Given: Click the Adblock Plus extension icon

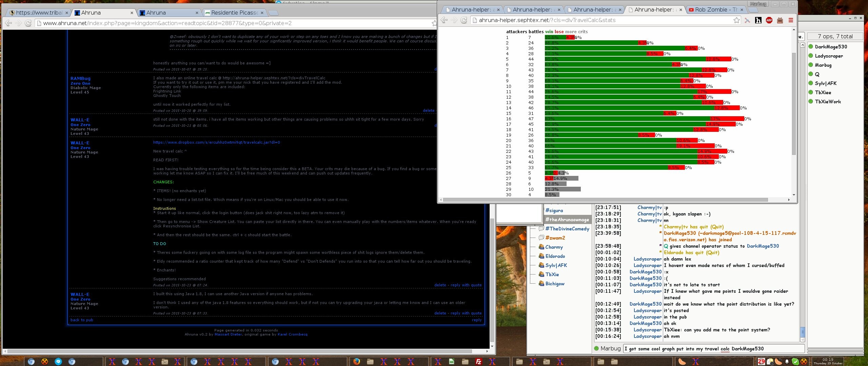Looking at the screenshot, I should click(x=769, y=20).
